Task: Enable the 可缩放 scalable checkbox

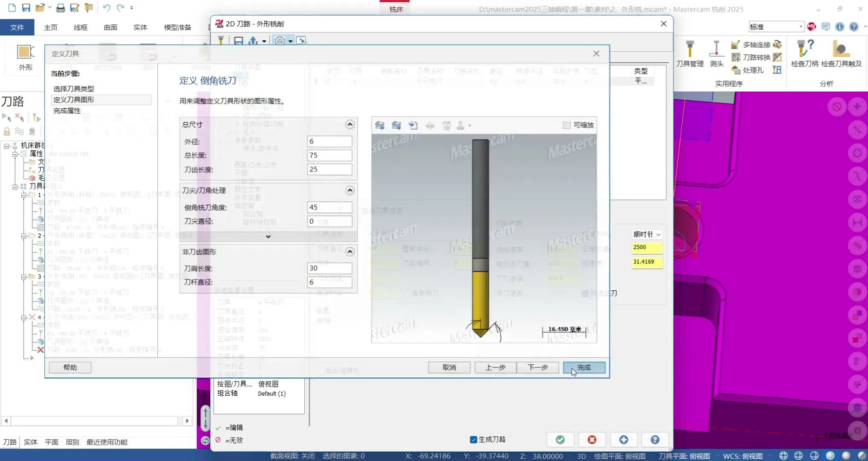Action: (567, 125)
